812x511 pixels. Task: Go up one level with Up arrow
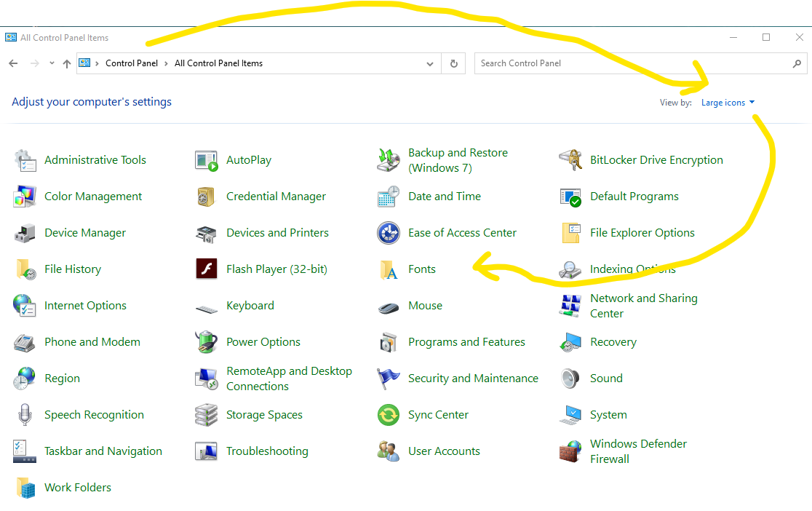(x=67, y=63)
